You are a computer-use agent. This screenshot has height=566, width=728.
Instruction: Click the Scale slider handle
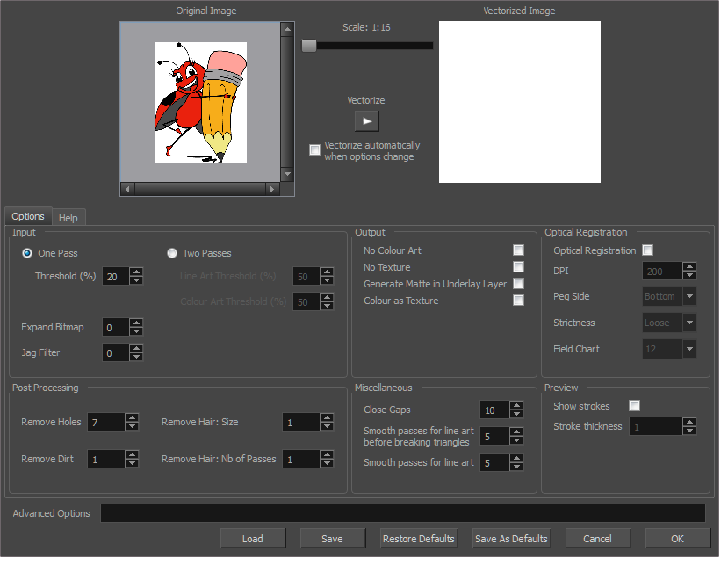[x=309, y=46]
